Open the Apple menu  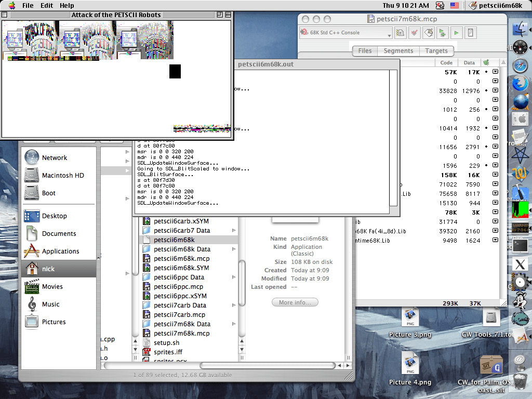(x=12, y=5)
